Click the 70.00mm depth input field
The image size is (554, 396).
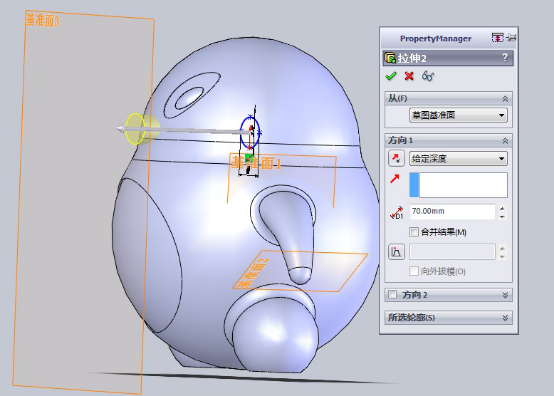point(453,211)
